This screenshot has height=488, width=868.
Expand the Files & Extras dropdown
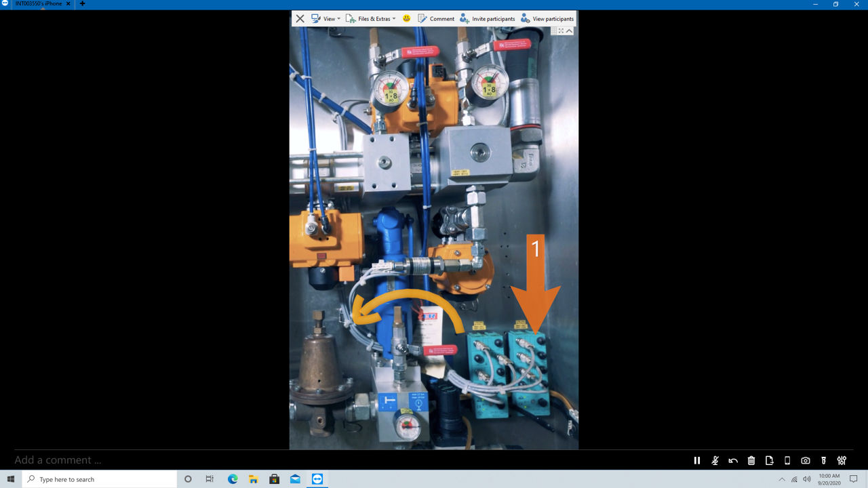370,19
